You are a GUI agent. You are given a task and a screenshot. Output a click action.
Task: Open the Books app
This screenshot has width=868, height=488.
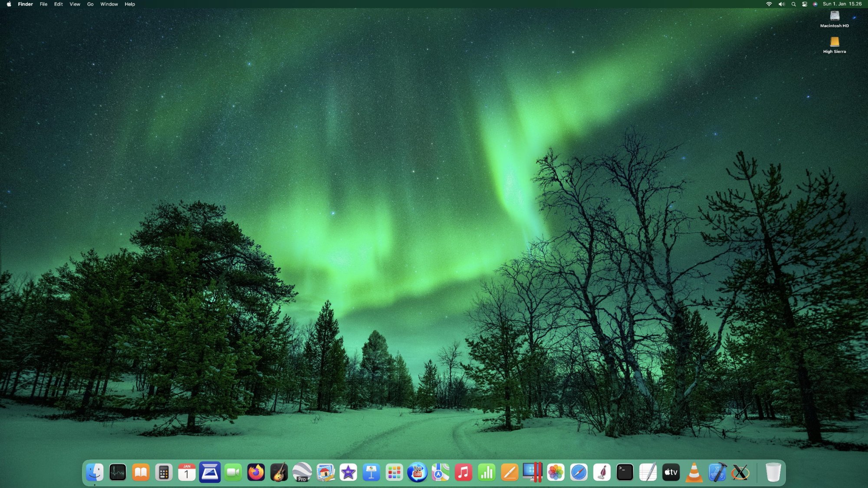pos(141,472)
